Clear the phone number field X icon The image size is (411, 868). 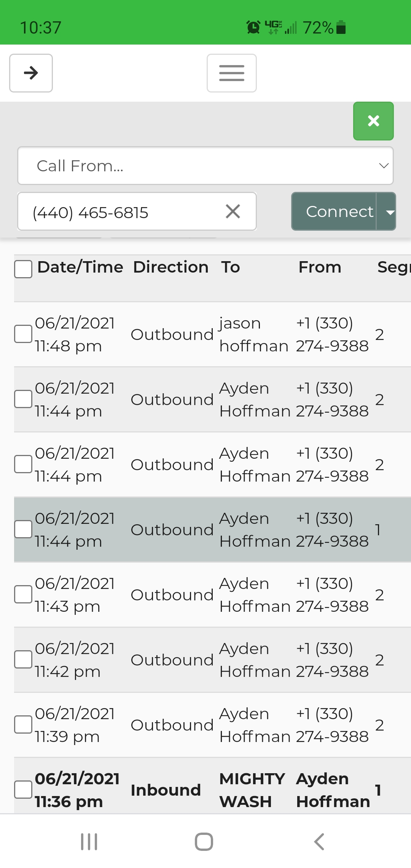[x=233, y=211]
